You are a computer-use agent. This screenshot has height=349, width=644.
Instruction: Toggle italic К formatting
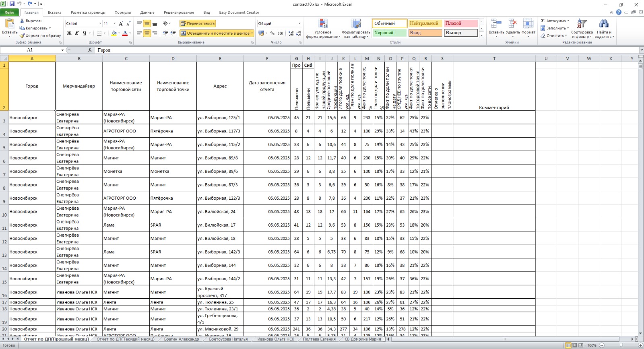[x=76, y=33]
